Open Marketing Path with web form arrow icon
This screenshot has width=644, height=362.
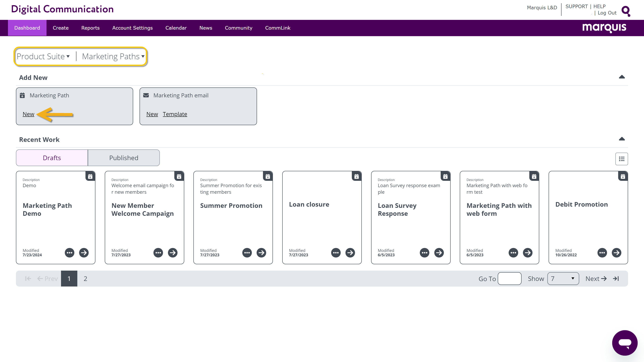pos(528,253)
